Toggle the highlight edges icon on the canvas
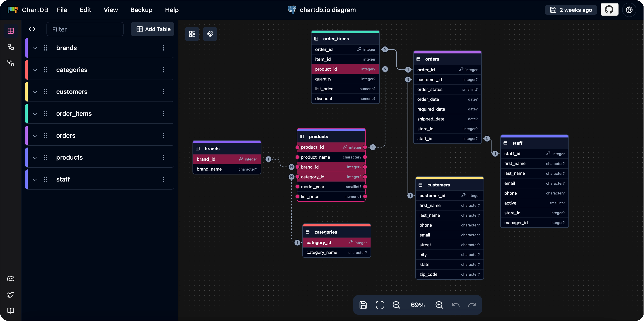Screen dimensions: 644x321 [210, 34]
